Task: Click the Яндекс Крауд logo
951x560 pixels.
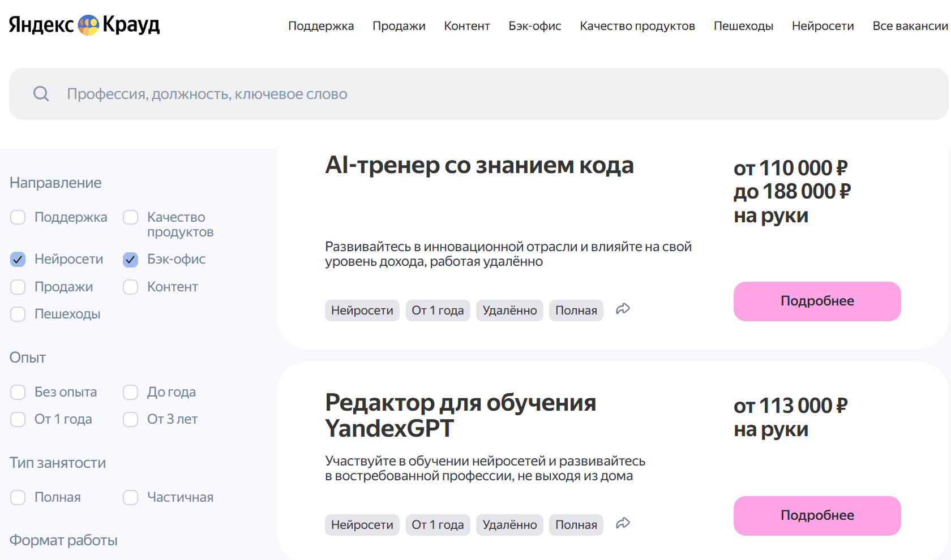Action: pyautogui.click(x=84, y=25)
